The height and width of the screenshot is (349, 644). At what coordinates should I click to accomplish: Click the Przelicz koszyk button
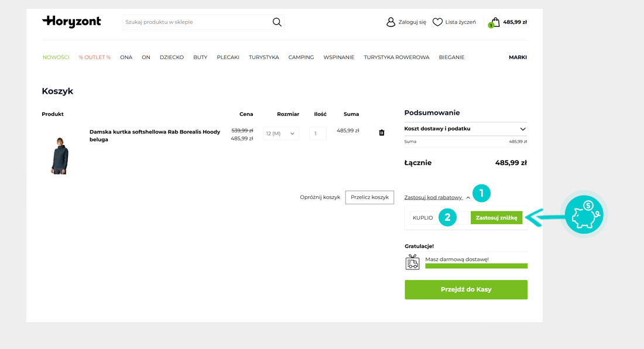point(369,197)
